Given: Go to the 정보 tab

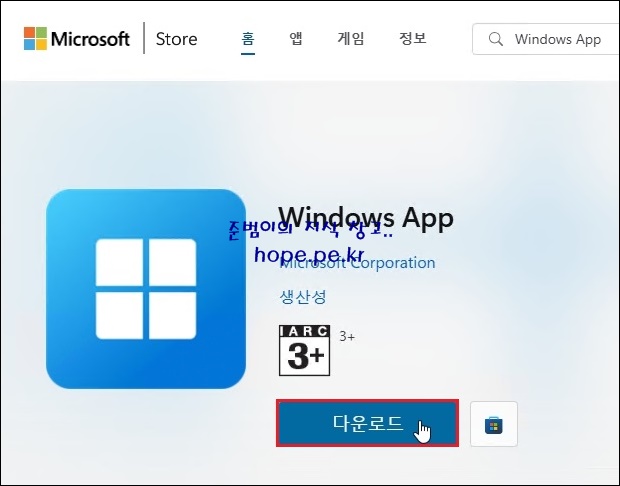Looking at the screenshot, I should coord(412,39).
